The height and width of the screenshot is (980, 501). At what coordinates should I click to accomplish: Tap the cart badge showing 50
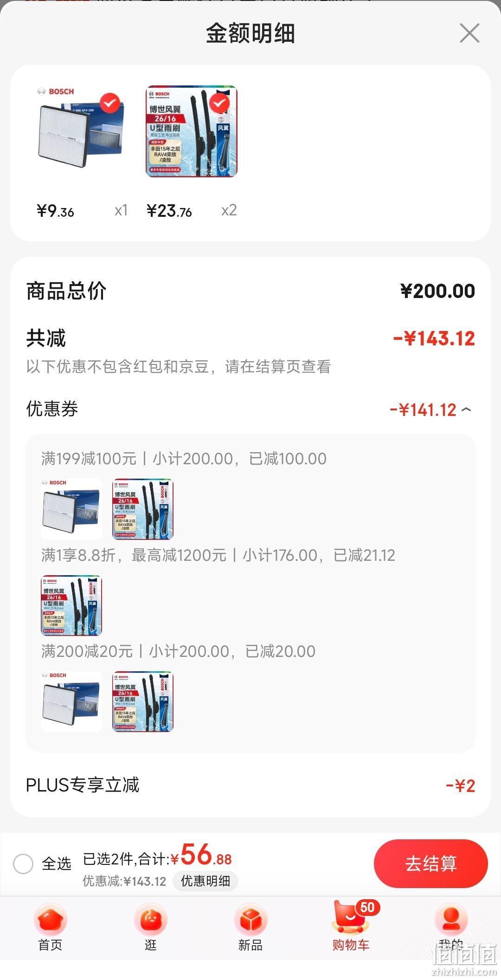click(x=367, y=907)
